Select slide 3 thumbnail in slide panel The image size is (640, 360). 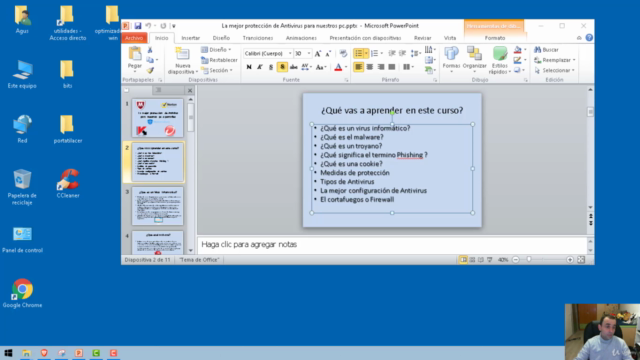[x=158, y=206]
